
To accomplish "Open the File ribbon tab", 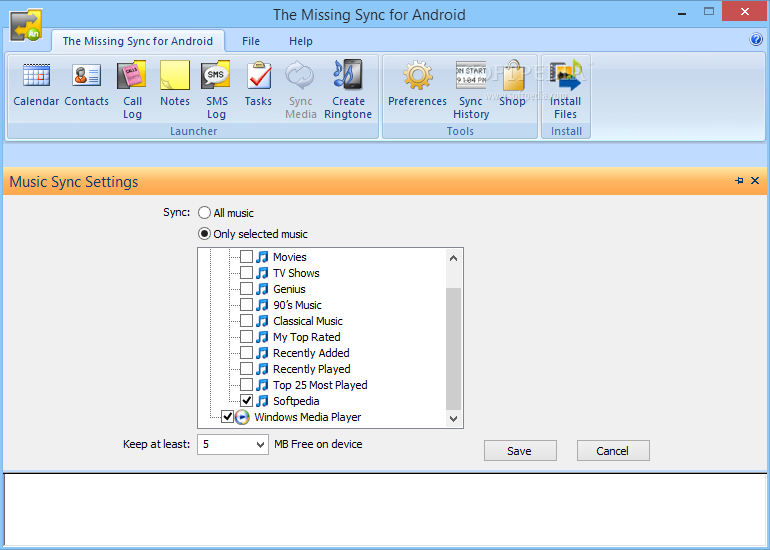I will 251,41.
